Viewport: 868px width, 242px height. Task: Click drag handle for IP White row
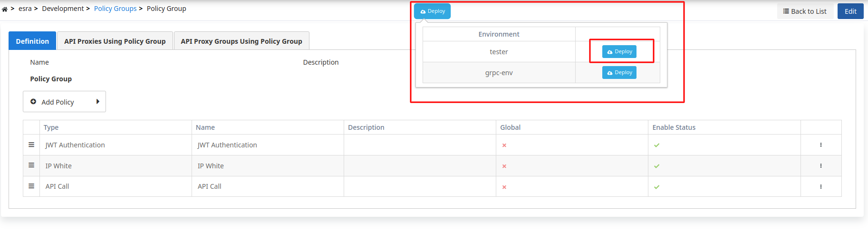point(31,165)
